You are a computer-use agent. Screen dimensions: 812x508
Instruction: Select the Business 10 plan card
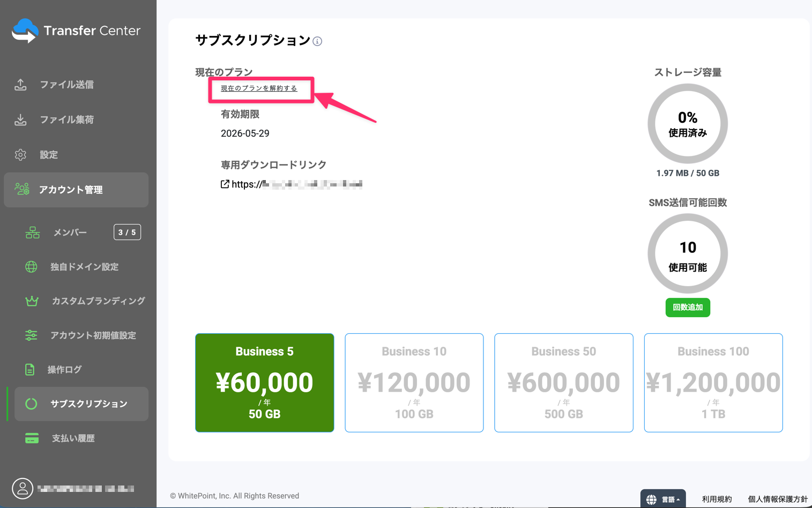point(414,383)
